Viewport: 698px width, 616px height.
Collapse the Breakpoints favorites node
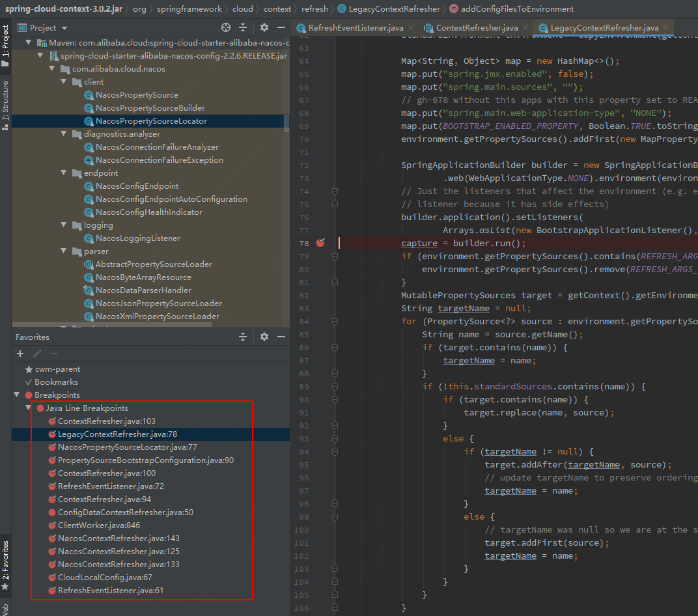tap(17, 395)
